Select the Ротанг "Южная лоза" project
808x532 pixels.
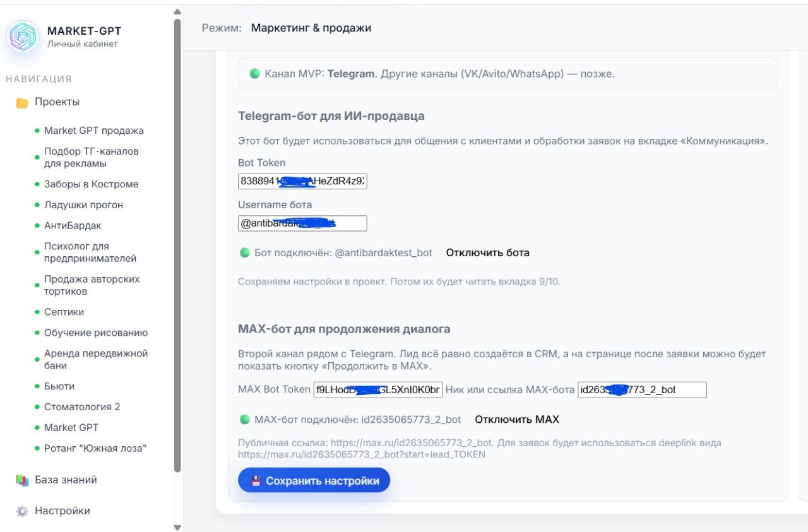tap(95, 449)
